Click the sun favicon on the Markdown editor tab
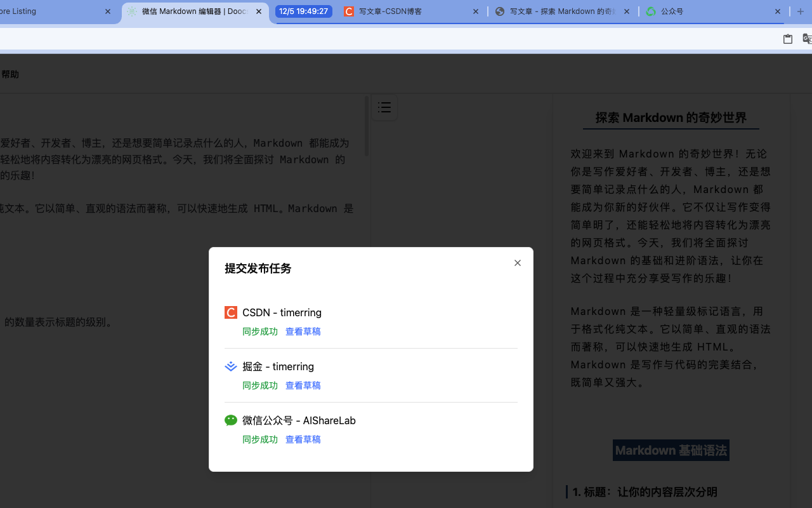Screen dimensions: 812x508 132,11
